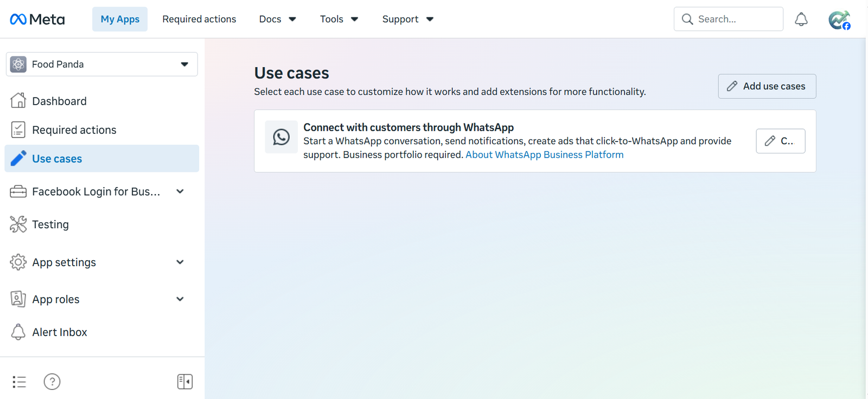Click the Alert Inbox bell icon
Viewport: 868px width, 399px height.
coord(18,332)
